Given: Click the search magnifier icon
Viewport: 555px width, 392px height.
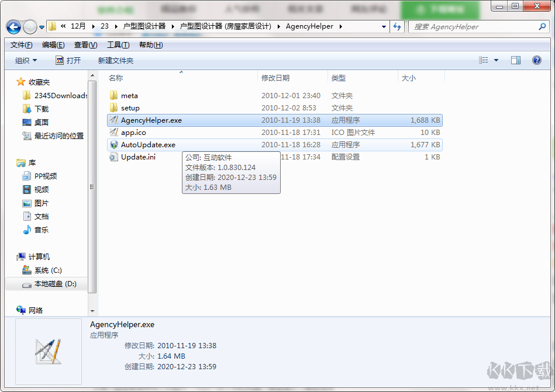Looking at the screenshot, I should [542, 26].
